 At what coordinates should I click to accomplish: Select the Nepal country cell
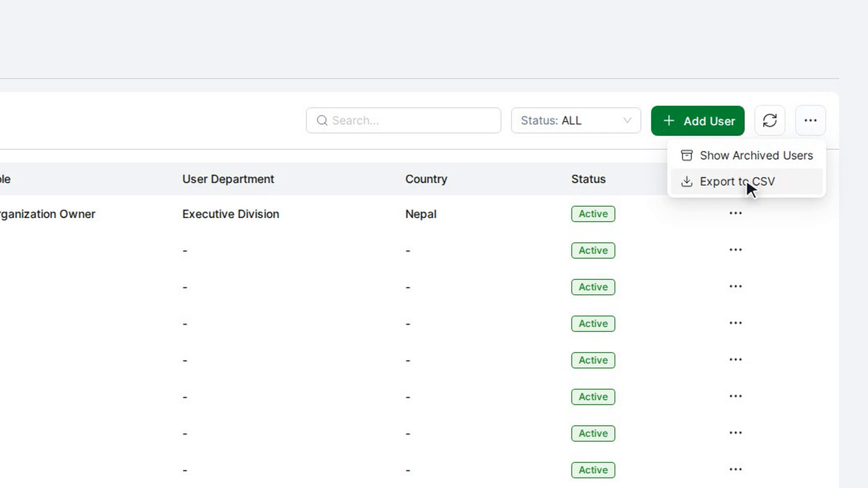tap(421, 214)
